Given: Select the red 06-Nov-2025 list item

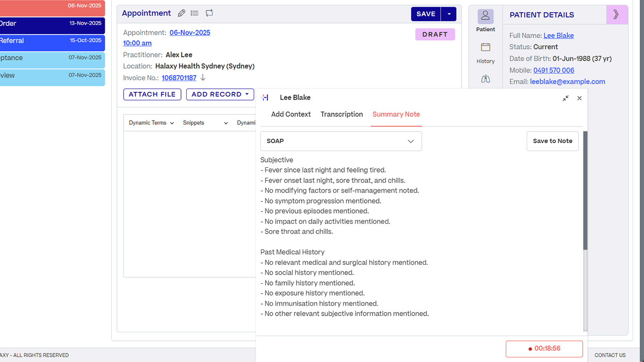Looking at the screenshot, I should point(52,8).
